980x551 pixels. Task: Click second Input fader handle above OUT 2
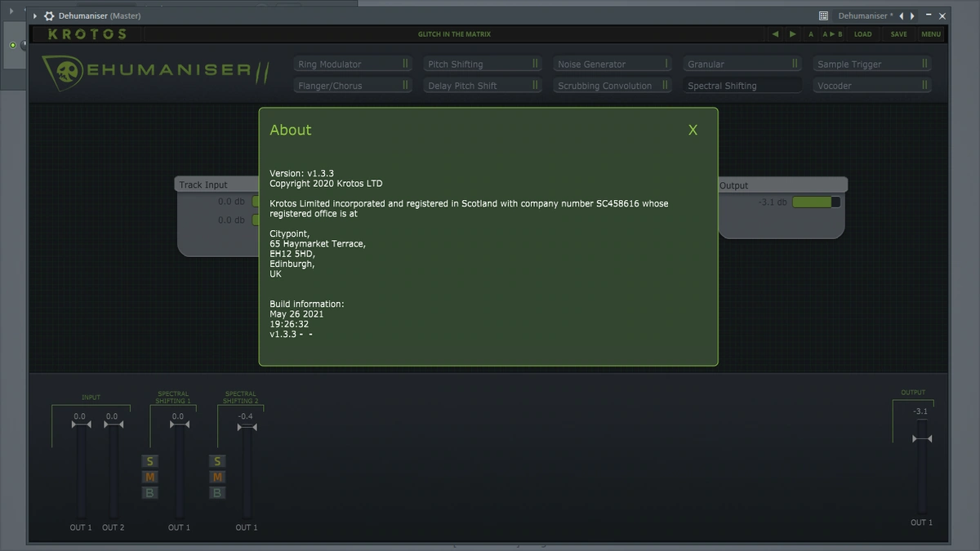point(112,424)
